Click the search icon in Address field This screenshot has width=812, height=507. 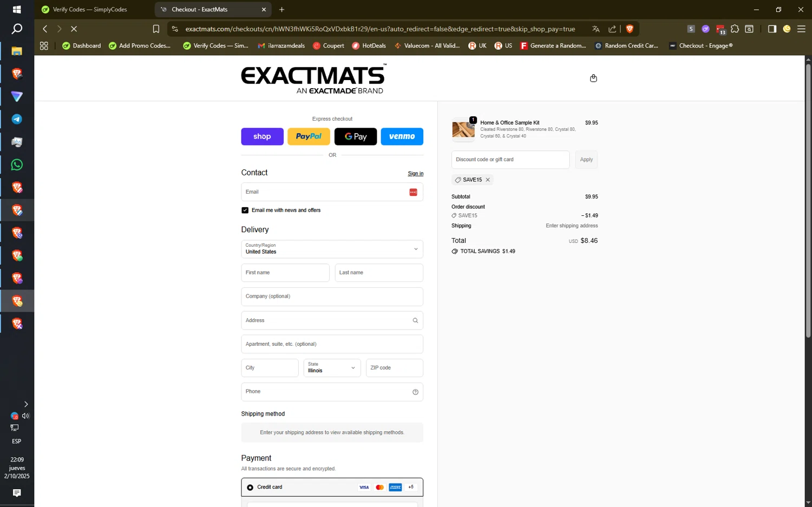coord(415,320)
